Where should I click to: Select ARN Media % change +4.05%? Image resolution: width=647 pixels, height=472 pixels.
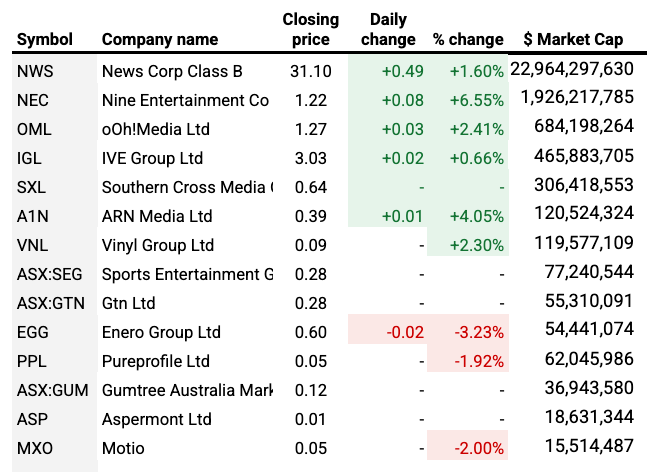click(477, 216)
